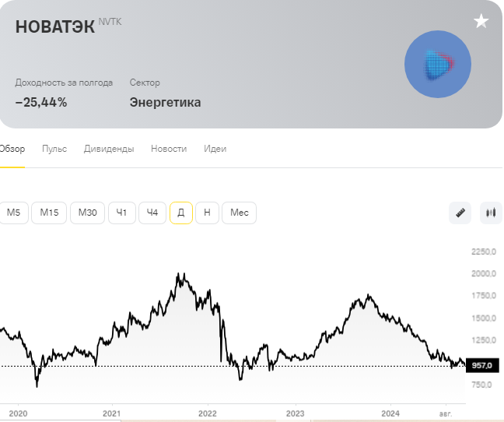
Task: Open the Дивиденды tab
Action: 109,149
